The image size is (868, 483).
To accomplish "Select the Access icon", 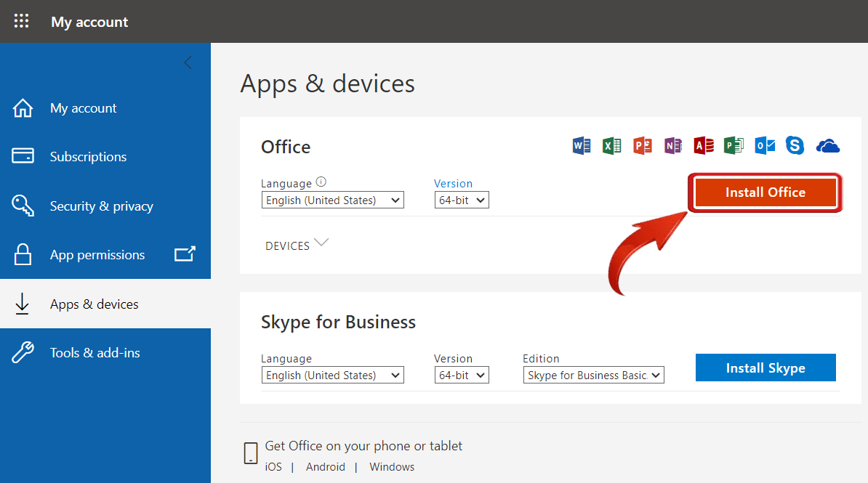I will pyautogui.click(x=703, y=145).
